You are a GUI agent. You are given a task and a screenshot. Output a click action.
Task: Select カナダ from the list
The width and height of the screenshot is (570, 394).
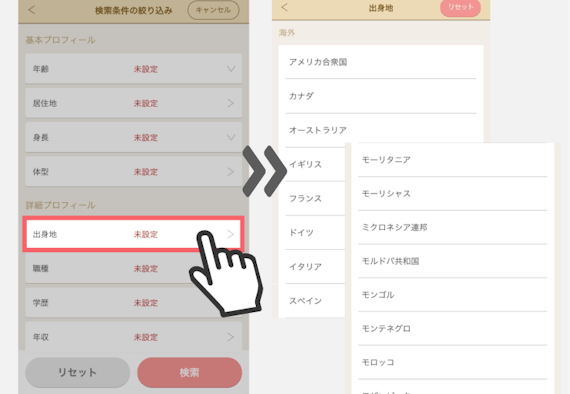(381, 96)
